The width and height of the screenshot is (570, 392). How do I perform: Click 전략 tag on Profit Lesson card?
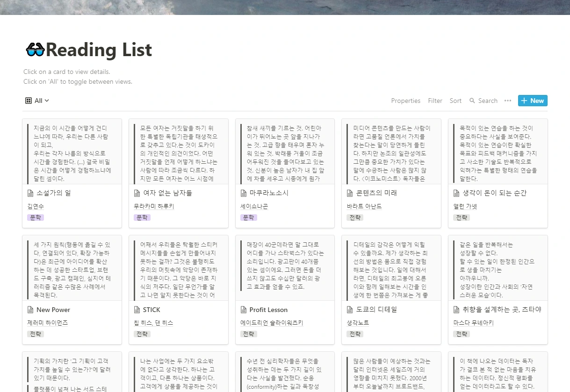249,334
